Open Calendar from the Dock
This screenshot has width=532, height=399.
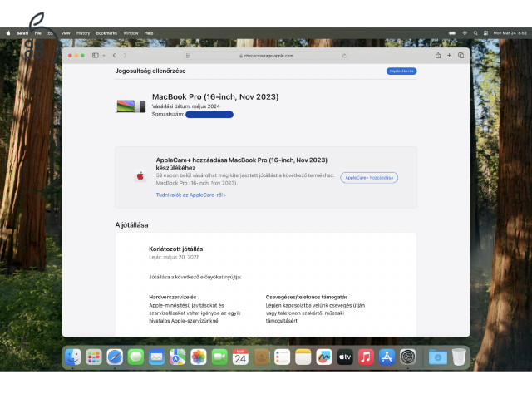click(x=240, y=357)
